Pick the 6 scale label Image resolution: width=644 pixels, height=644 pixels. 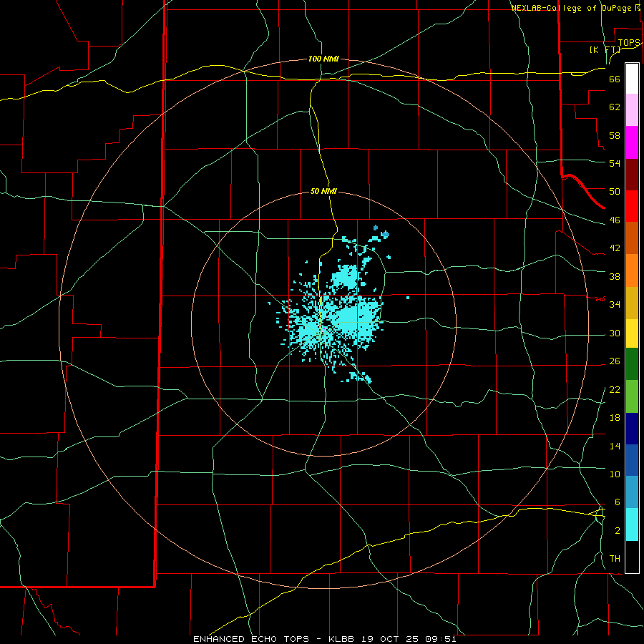[617, 502]
